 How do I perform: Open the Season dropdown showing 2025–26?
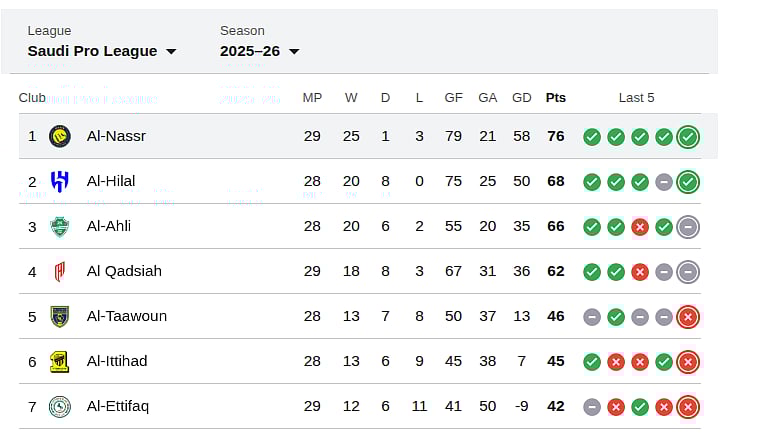259,51
